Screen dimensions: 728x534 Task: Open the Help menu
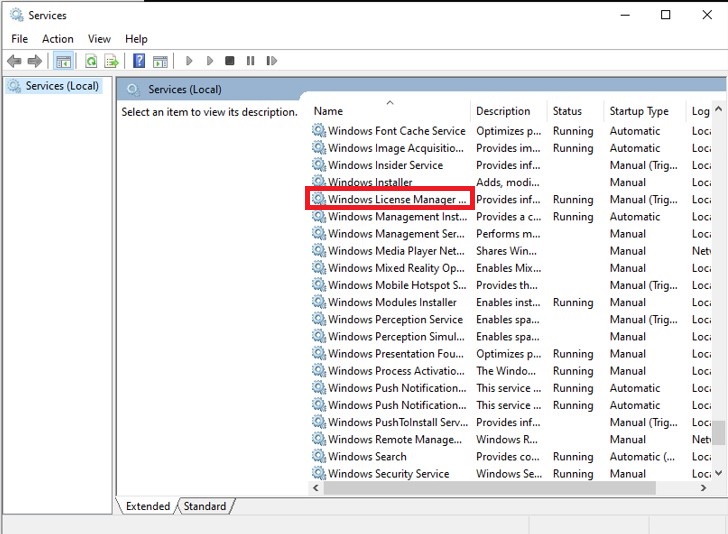pos(136,39)
